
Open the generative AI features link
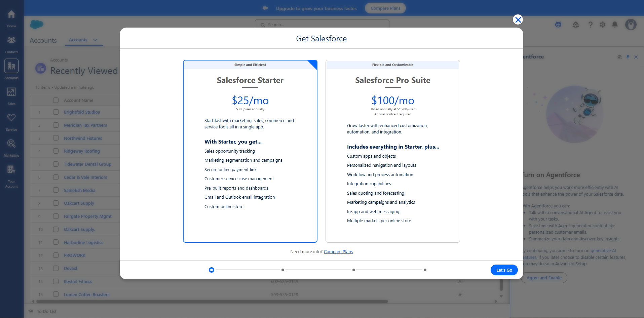603,251
